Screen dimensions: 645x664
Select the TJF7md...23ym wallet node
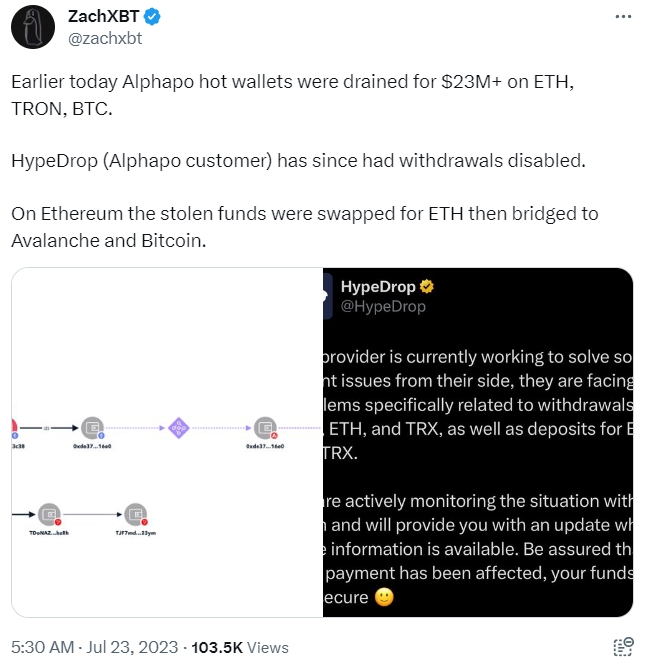click(136, 515)
